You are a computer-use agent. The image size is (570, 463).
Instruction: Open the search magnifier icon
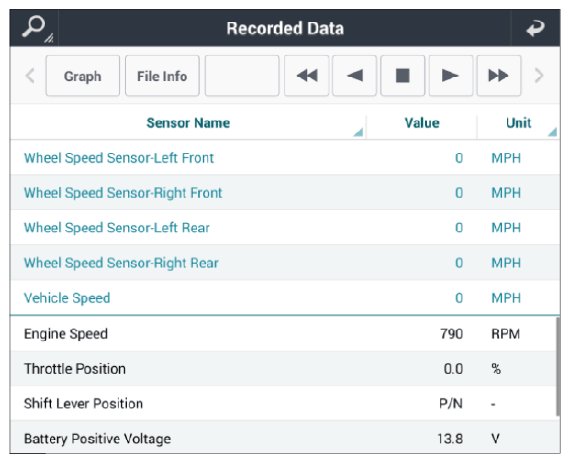[35, 28]
